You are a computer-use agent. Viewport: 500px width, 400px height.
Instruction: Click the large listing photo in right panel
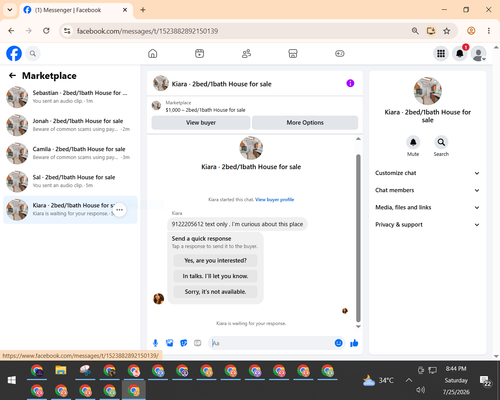point(428,91)
